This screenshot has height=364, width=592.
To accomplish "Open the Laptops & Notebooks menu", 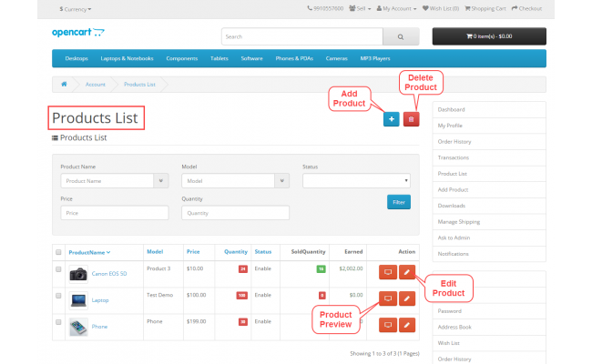I will click(127, 58).
